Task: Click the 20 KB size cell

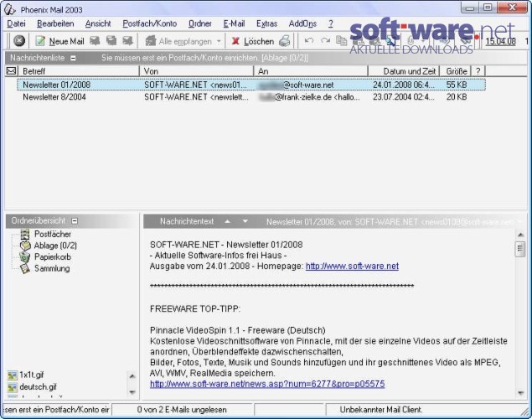Action: point(457,97)
